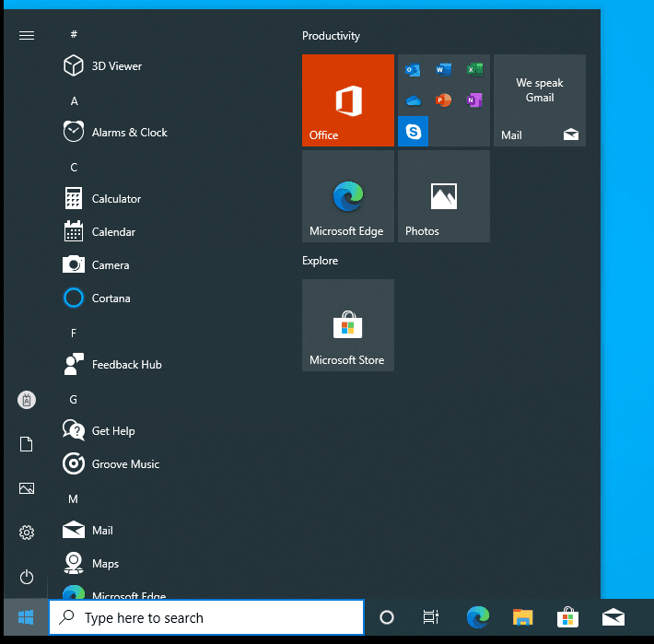Click the user account icon in sidebar
The height and width of the screenshot is (644, 654).
pyautogui.click(x=27, y=400)
